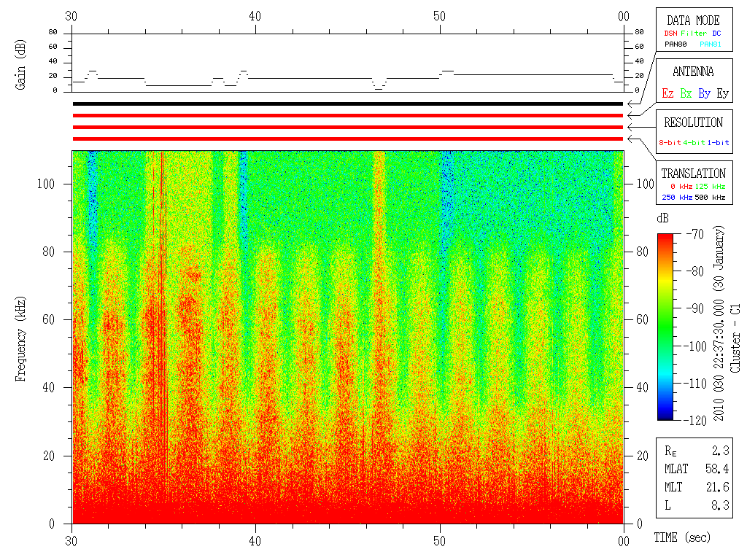Click the 125 kHz translation label

pos(710,186)
